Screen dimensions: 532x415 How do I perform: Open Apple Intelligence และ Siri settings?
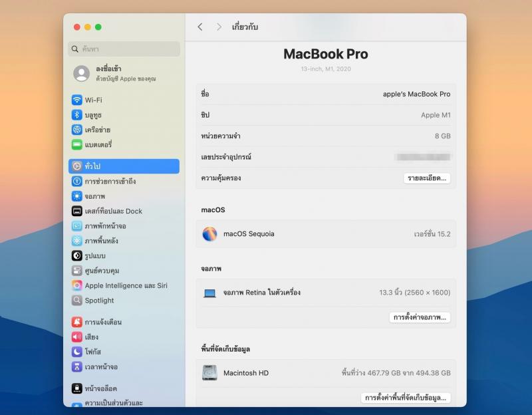(x=124, y=285)
